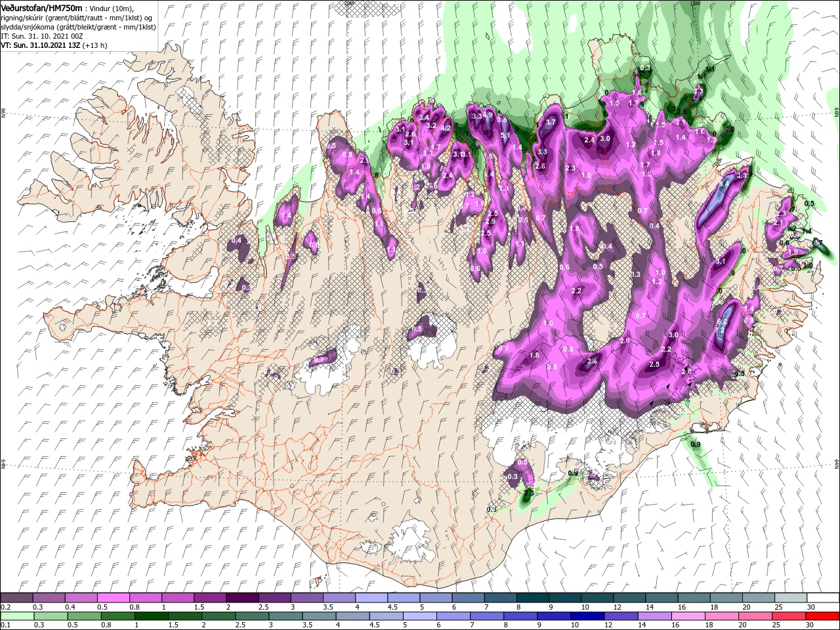Click the 'slydda/snjókoma' legend description line
Viewport: 840px width, 630px height.
(x=77, y=27)
